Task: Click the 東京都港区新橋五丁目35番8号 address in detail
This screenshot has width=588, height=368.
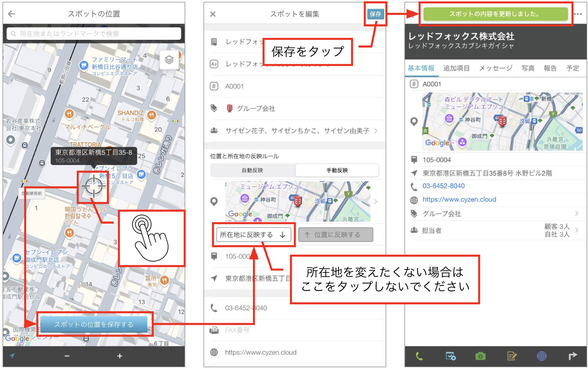Action: point(487,173)
